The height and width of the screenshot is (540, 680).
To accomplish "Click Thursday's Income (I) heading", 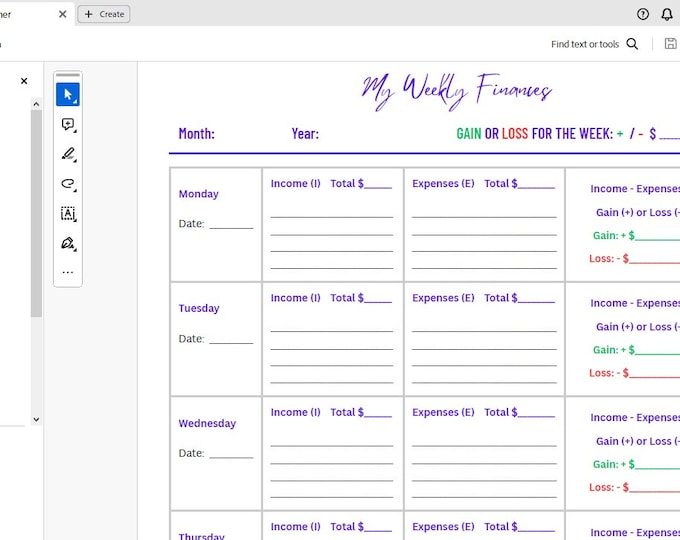I will tap(295, 527).
